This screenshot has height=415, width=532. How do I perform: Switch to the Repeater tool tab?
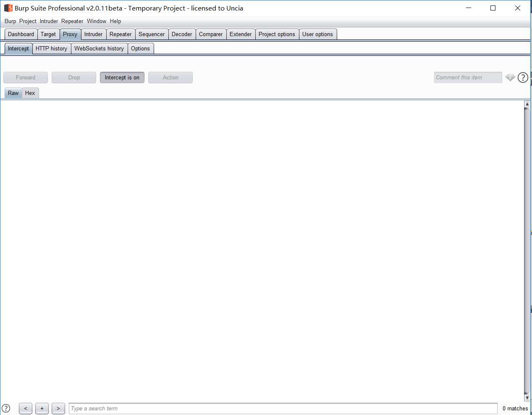(121, 34)
